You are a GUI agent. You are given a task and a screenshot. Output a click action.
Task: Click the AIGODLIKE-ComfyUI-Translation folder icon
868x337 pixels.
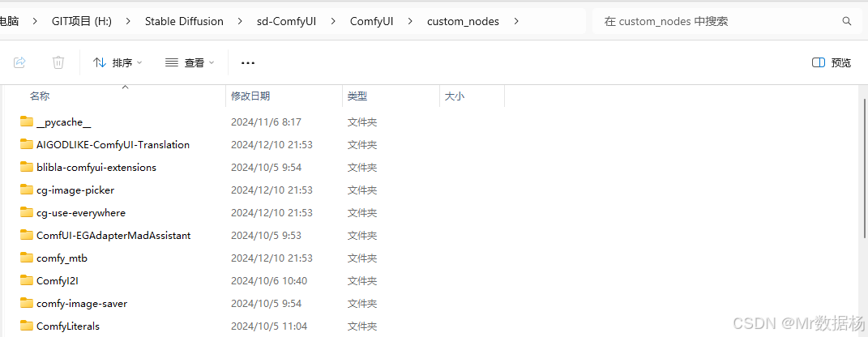point(27,144)
